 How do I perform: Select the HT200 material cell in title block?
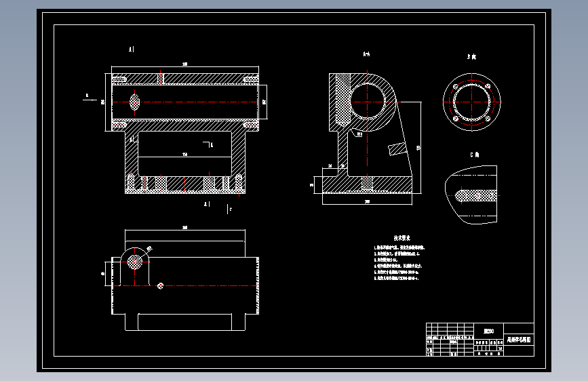click(488, 331)
